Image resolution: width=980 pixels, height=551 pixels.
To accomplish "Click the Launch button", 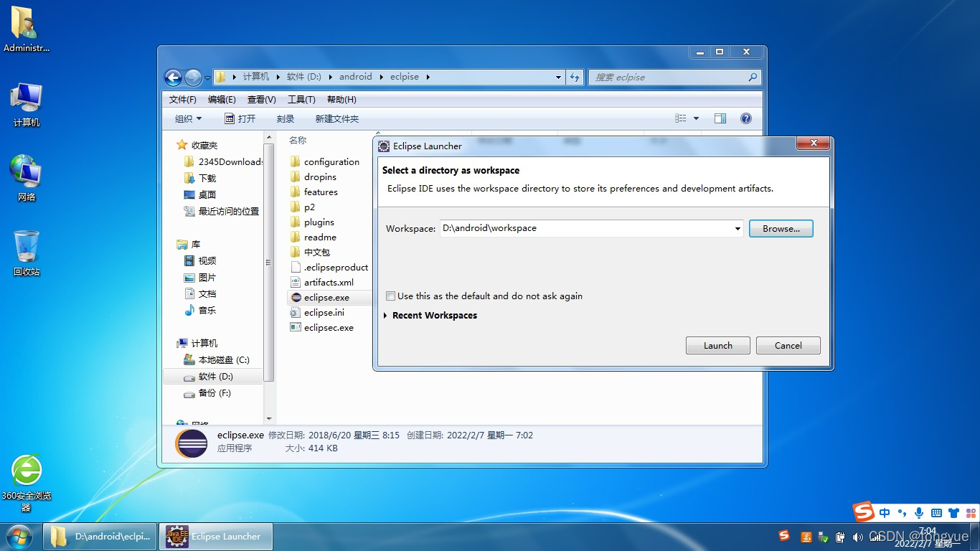I will coord(718,345).
